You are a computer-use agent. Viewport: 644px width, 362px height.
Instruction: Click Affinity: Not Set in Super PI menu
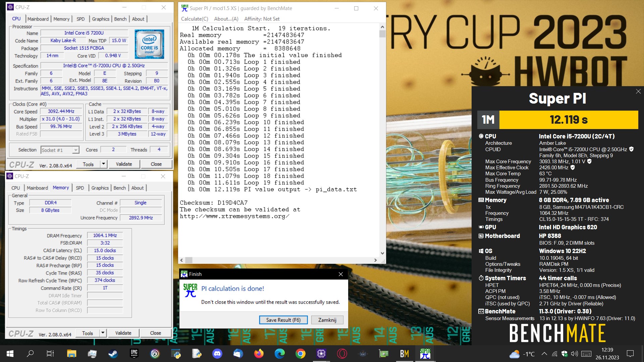coord(262,19)
